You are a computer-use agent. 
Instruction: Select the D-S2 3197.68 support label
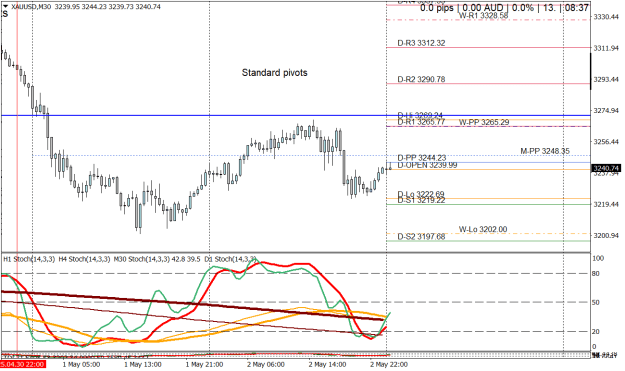[x=421, y=237]
